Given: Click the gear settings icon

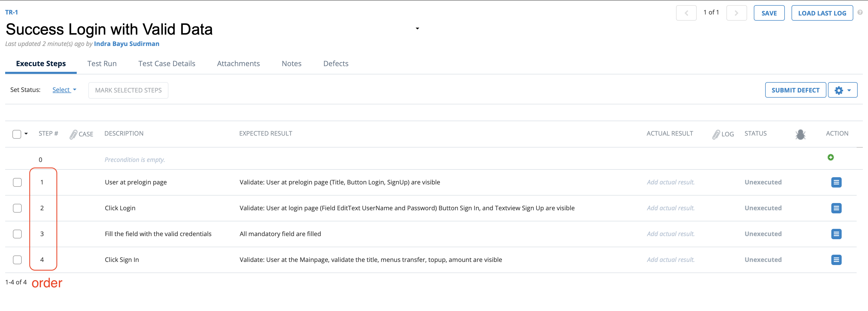Looking at the screenshot, I should [x=839, y=90].
